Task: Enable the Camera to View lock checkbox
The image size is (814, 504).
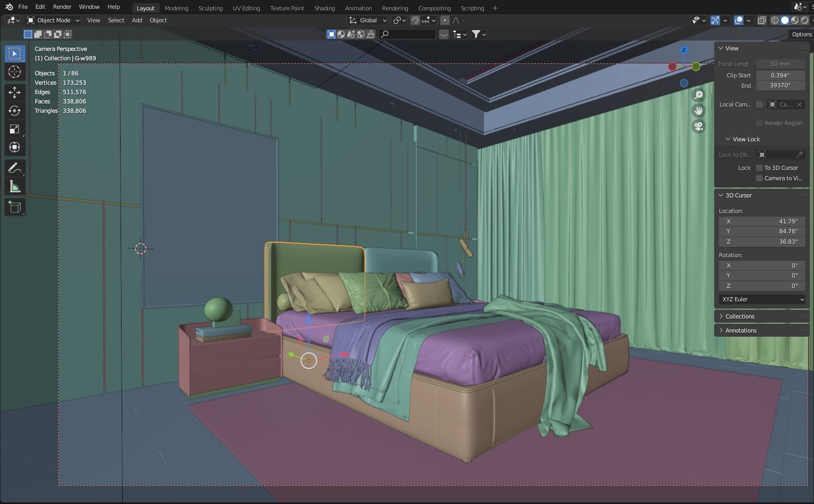Action: click(759, 178)
